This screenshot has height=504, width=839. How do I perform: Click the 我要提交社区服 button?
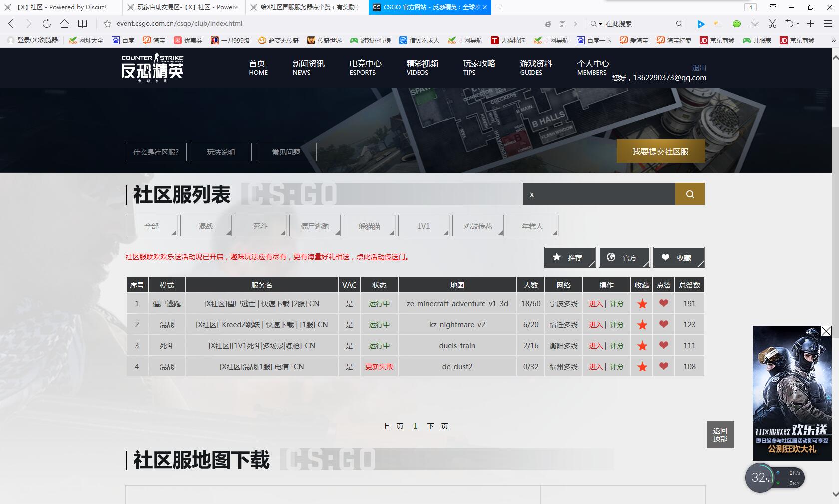click(660, 151)
